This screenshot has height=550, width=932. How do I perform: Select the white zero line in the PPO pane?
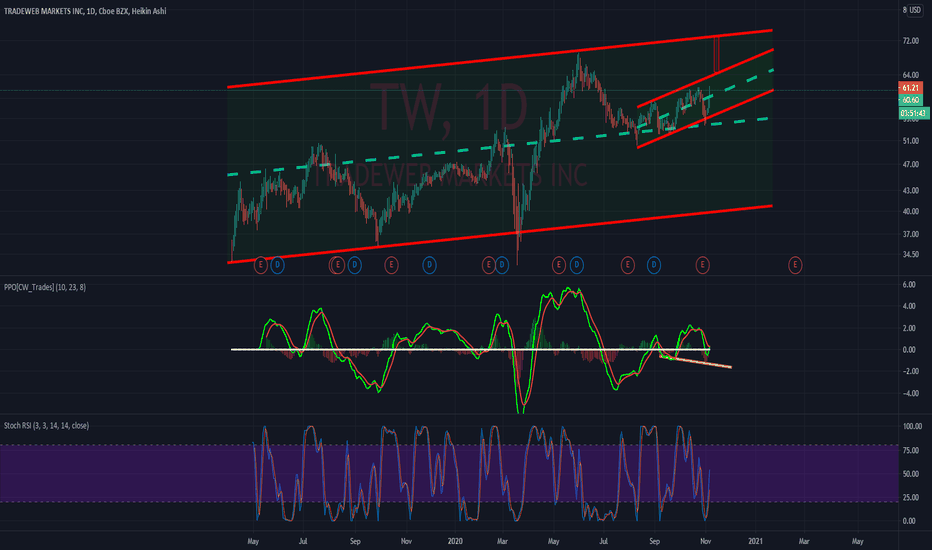point(470,350)
